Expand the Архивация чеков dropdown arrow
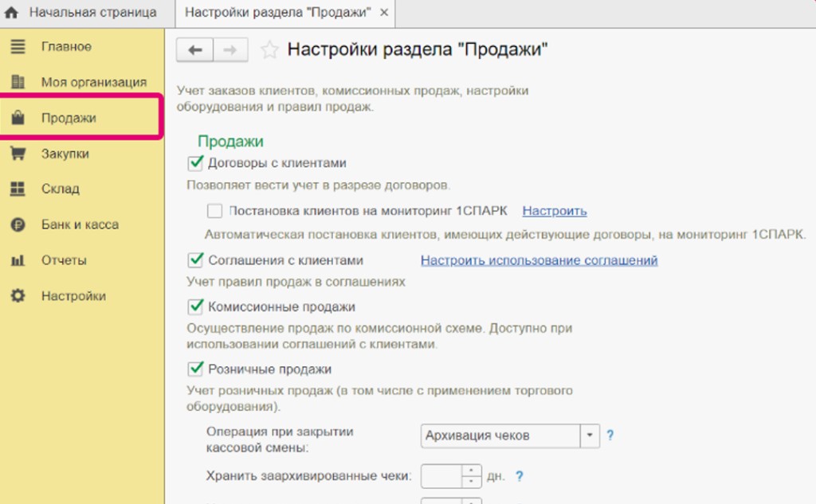Image resolution: width=816 pixels, height=504 pixels. [590, 436]
